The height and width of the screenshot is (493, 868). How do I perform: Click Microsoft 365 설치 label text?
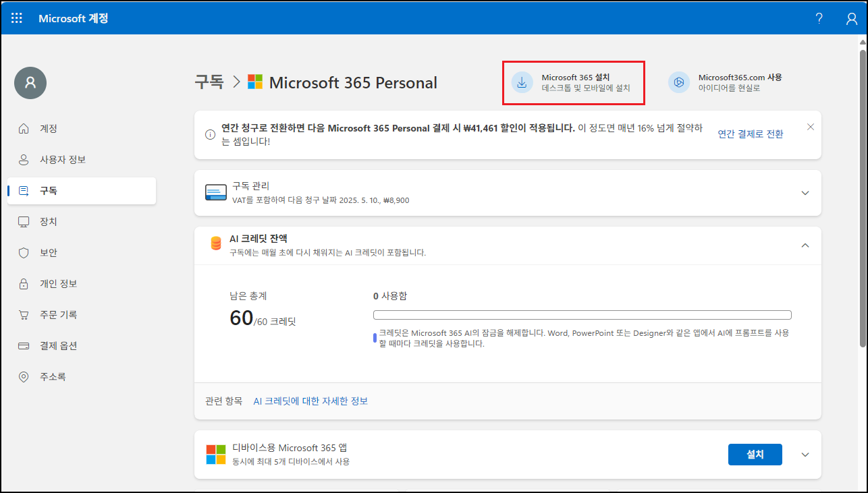(x=576, y=78)
